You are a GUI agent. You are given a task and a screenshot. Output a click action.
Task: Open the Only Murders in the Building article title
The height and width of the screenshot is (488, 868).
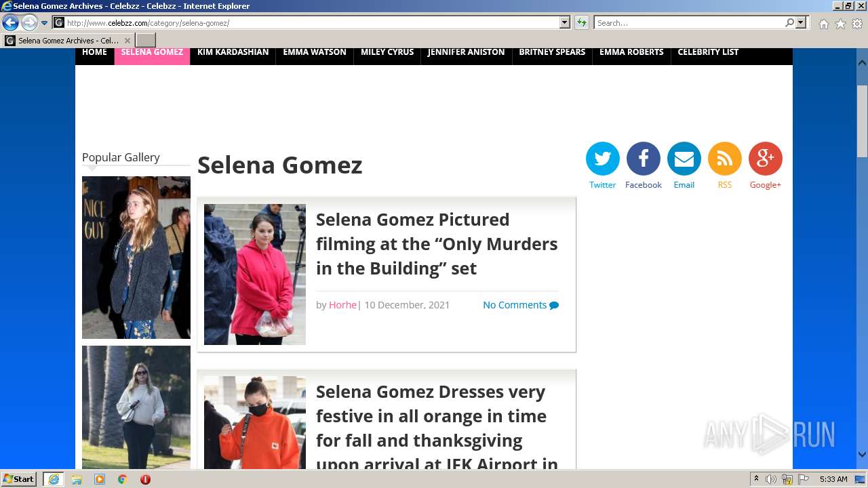tap(437, 244)
